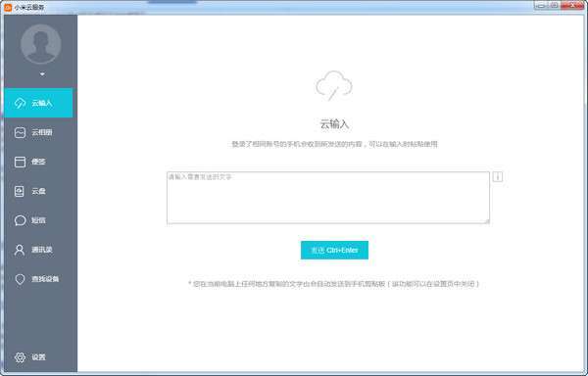Viewport: 588px width, 376px height.
Task: Open the 通讯录 contacts person icon
Action: [x=20, y=250]
